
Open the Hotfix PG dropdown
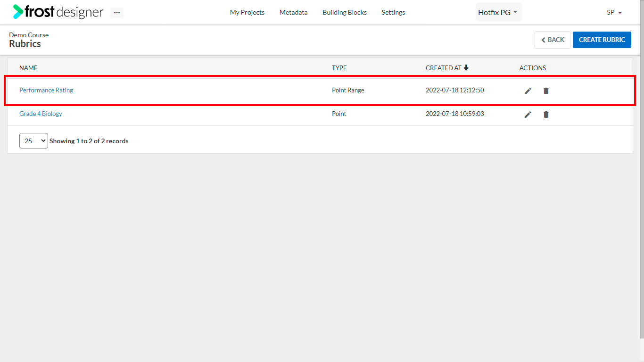[498, 12]
